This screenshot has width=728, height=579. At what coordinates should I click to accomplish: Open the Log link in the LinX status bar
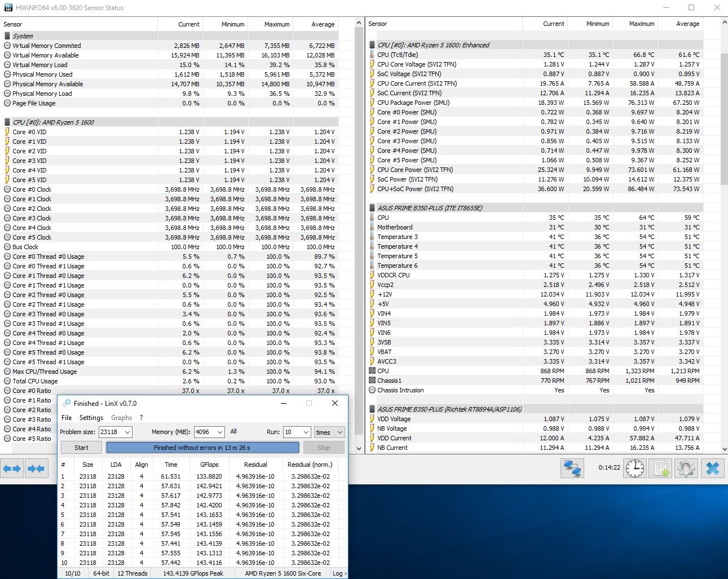point(339,573)
